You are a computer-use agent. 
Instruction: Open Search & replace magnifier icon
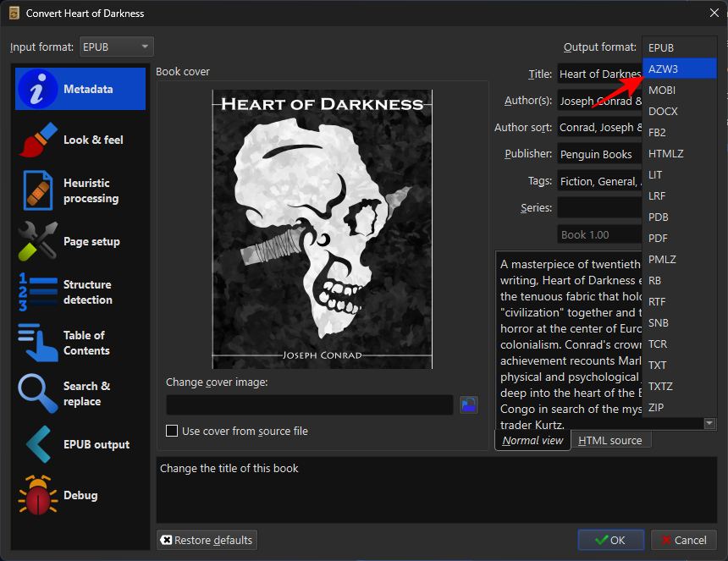(x=38, y=393)
